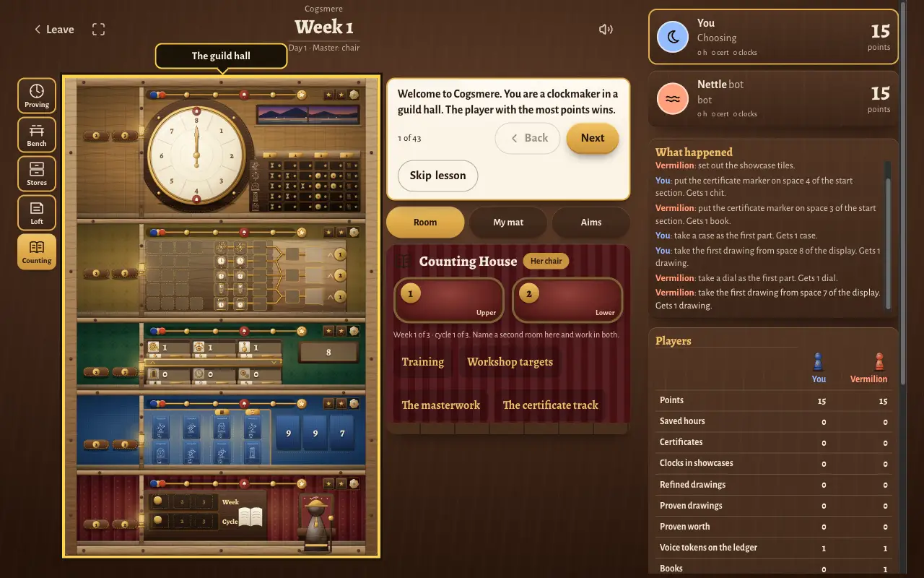Screen dimensions: 924x578
Task: Click number 6 on the clock face
Action: pyautogui.click(x=162, y=155)
